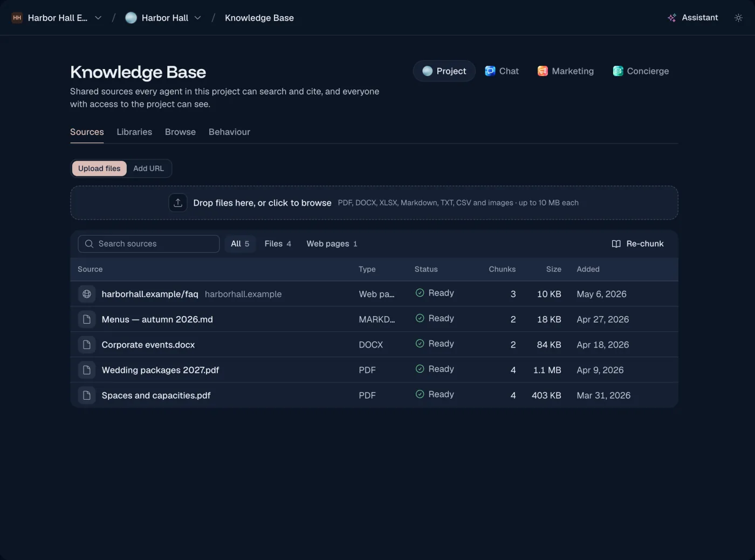
Task: Select the Upload files toggle option
Action: [99, 168]
